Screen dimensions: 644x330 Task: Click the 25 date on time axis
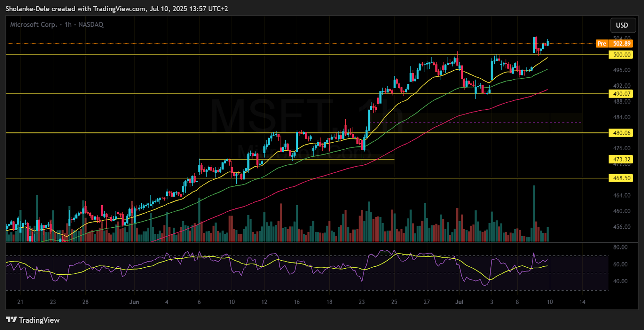click(x=394, y=302)
